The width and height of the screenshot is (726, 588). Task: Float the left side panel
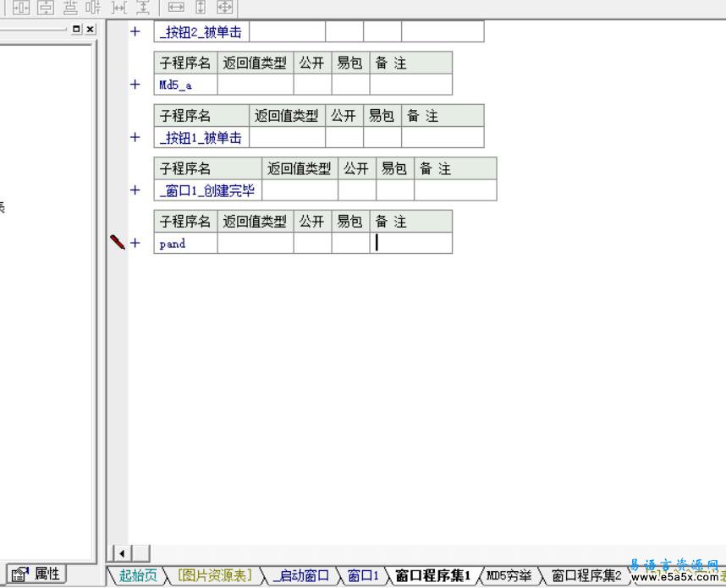pyautogui.click(x=76, y=29)
